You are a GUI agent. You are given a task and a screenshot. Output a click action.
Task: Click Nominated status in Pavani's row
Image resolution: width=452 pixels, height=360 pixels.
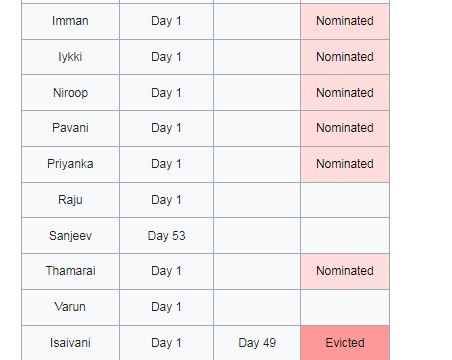(x=345, y=128)
